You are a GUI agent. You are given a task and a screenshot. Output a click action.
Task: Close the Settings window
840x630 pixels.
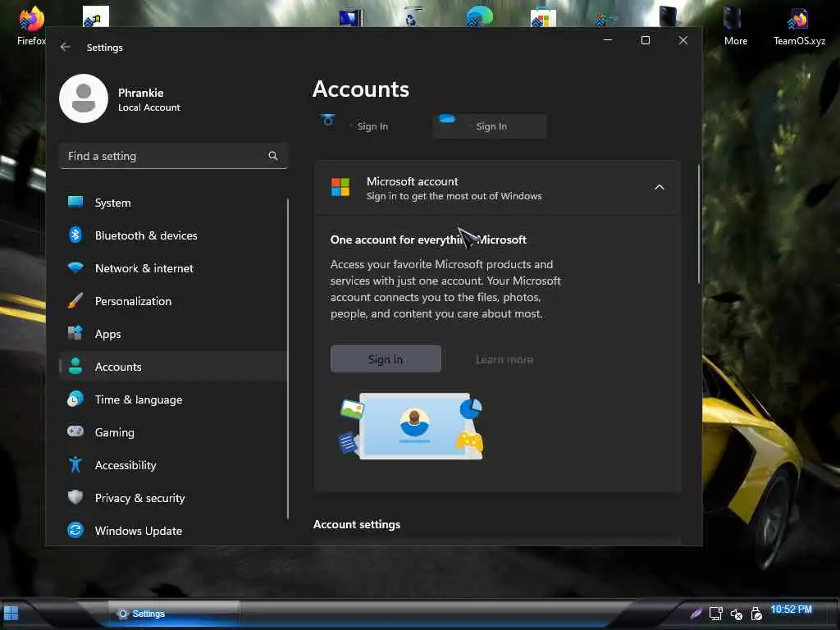tap(683, 40)
